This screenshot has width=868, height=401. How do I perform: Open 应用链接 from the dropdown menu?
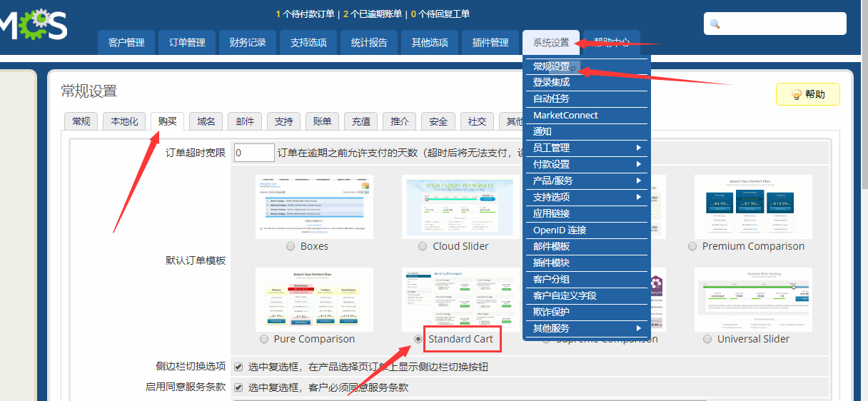coord(587,213)
